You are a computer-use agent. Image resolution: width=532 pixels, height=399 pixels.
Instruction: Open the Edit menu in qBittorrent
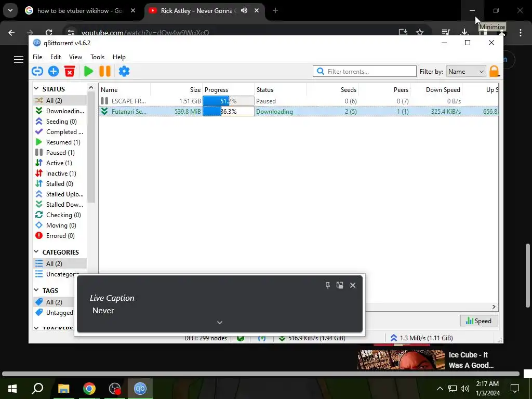[x=55, y=57]
